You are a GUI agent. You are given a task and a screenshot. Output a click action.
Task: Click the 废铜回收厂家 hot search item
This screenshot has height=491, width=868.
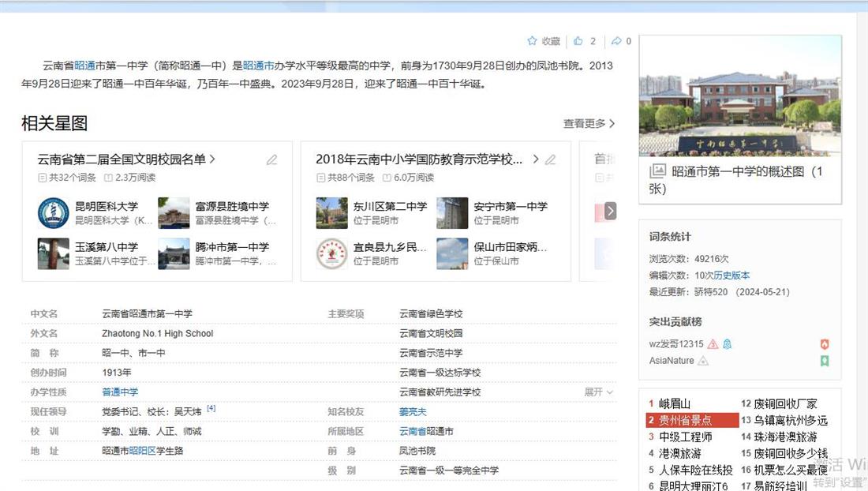(x=785, y=404)
